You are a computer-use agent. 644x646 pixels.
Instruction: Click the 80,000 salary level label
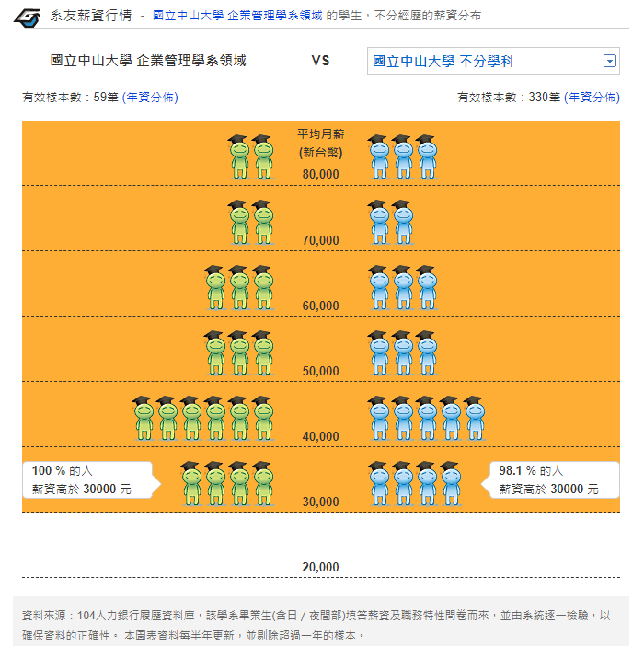click(x=321, y=174)
